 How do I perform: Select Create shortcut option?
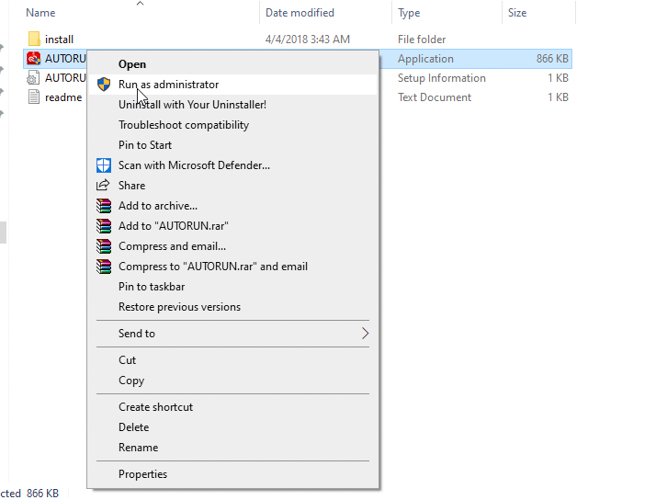[155, 408]
